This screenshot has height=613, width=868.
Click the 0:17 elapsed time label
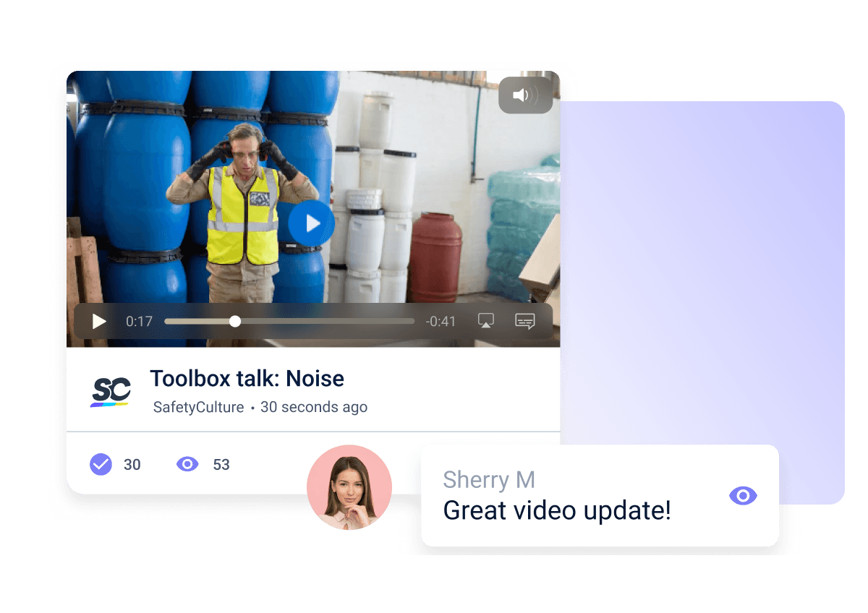coord(139,322)
